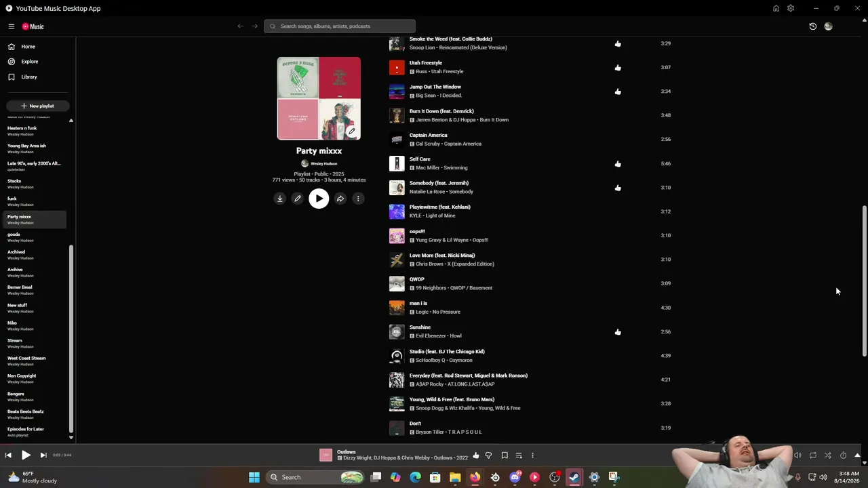Image resolution: width=868 pixels, height=488 pixels.
Task: Toggle like on Smoke the Weed
Action: click(618, 43)
